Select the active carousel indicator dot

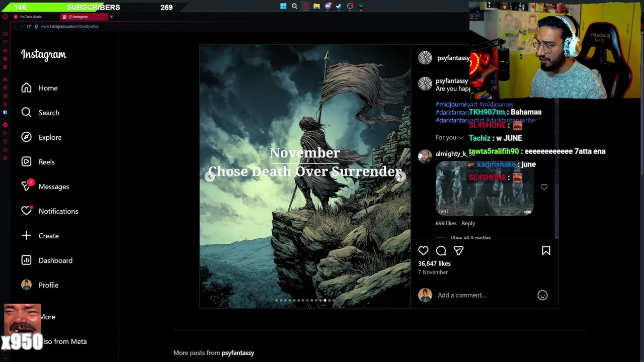[325, 301]
